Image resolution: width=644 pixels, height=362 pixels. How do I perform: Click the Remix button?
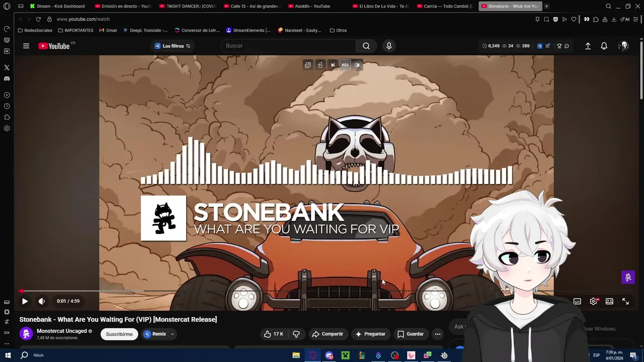[155, 334]
